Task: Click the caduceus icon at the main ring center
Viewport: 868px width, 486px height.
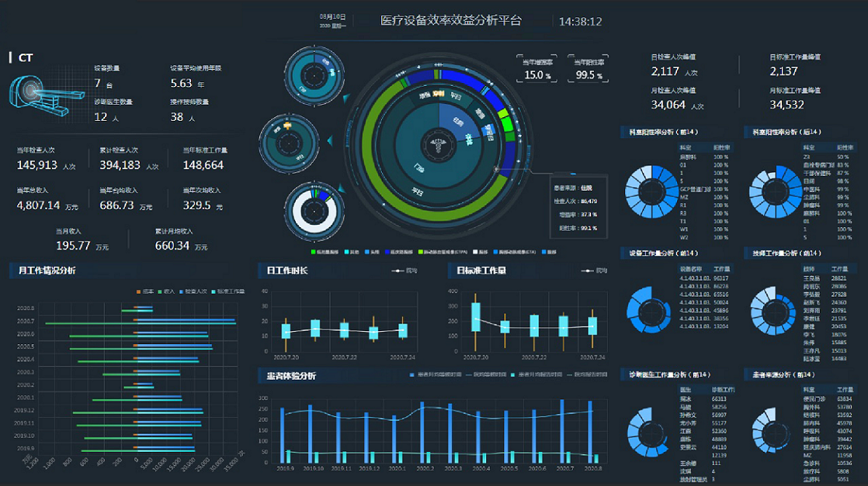Action: (x=436, y=145)
